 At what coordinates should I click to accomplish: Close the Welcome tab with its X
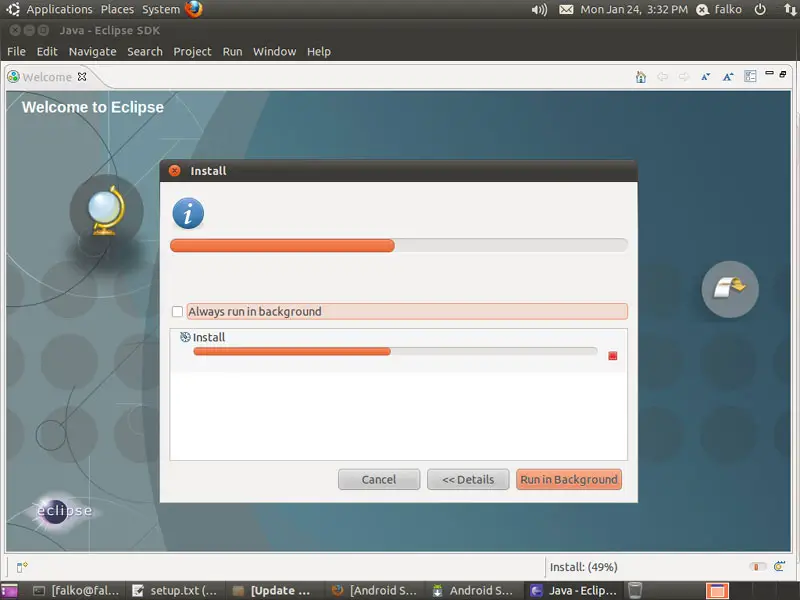coord(82,77)
